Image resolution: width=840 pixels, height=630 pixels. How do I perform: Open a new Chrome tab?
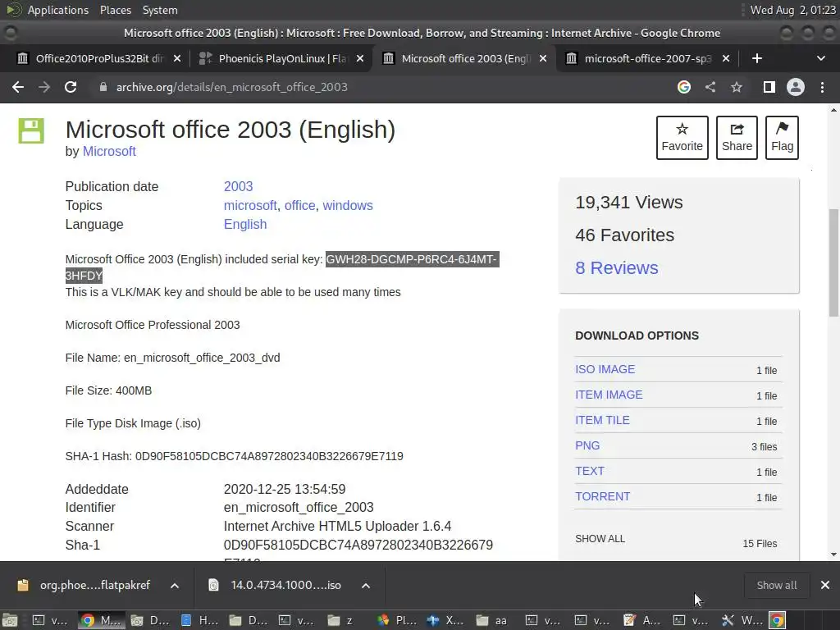click(757, 58)
